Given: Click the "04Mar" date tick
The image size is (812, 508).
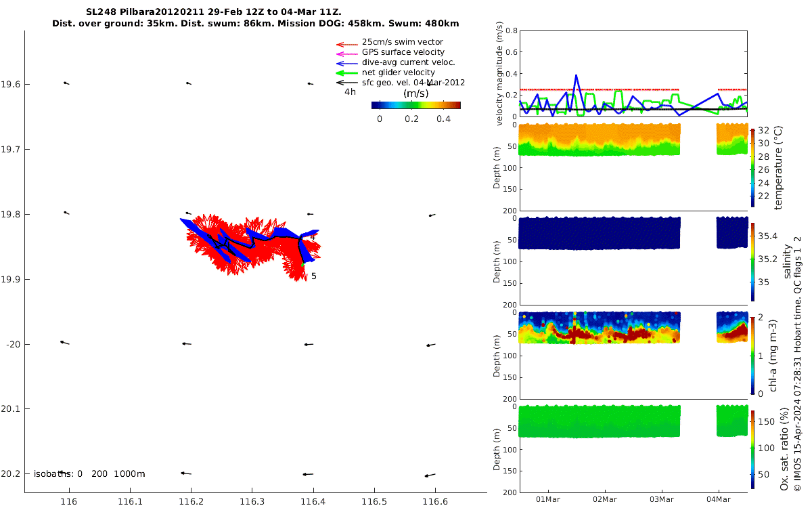Looking at the screenshot, I should point(719,499).
